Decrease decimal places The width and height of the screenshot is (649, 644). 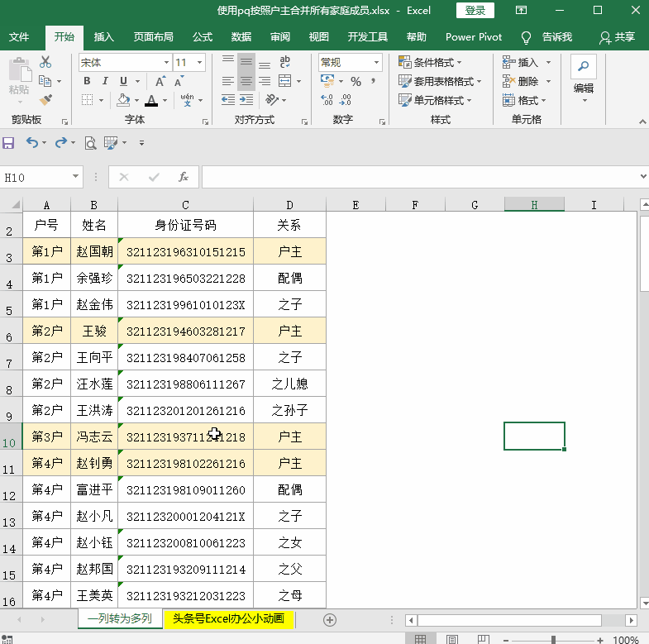pos(346,100)
